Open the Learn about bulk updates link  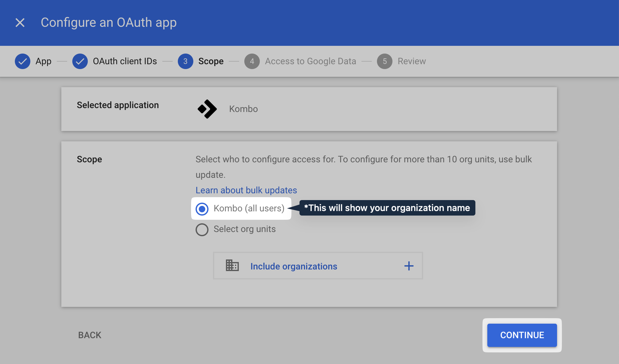[246, 190]
